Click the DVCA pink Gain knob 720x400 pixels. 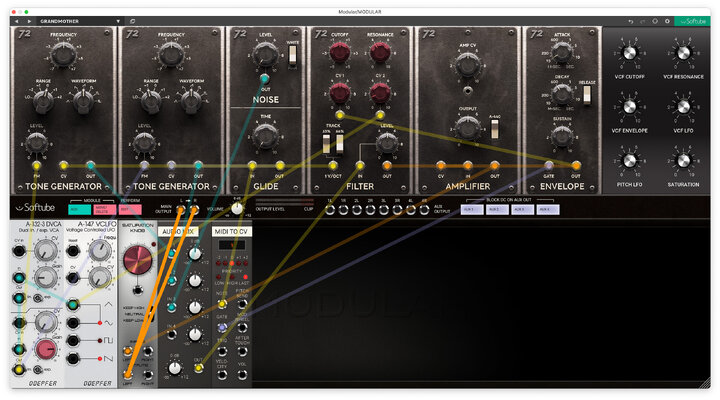point(45,349)
